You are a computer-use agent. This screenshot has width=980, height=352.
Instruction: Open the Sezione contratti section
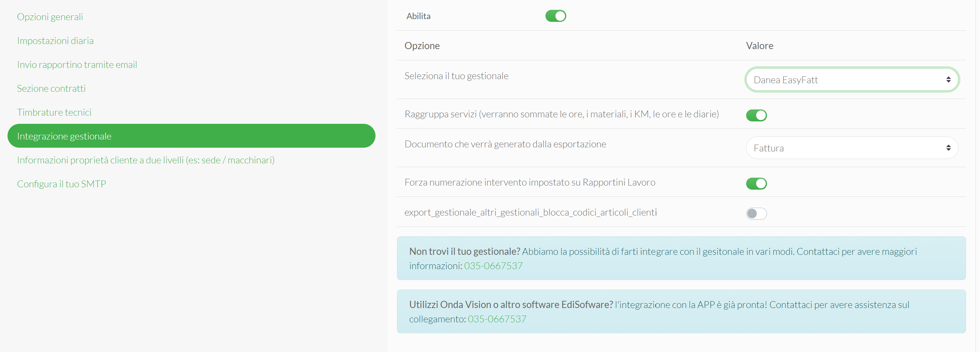pos(51,89)
